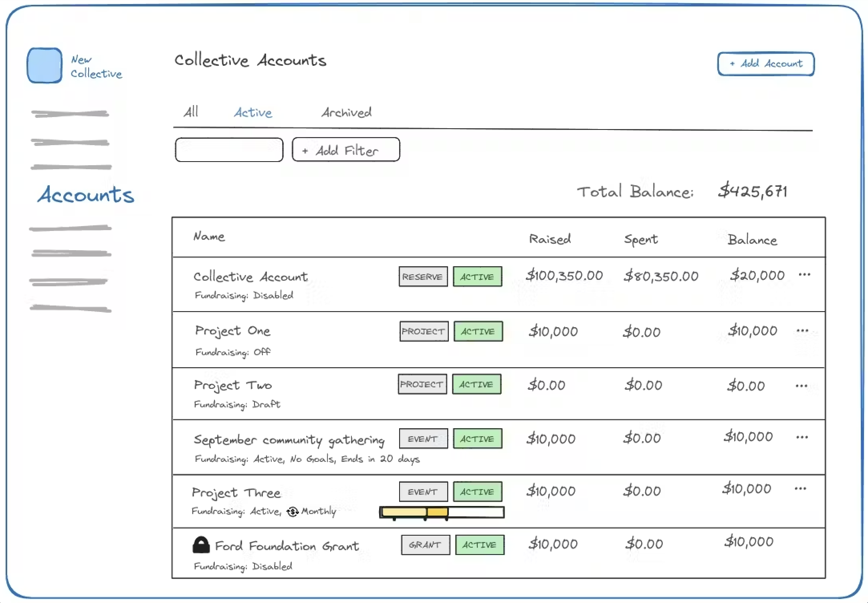Screen dimensions: 868x603
Task: Click the Project Three fundraising progress bar
Action: (442, 512)
